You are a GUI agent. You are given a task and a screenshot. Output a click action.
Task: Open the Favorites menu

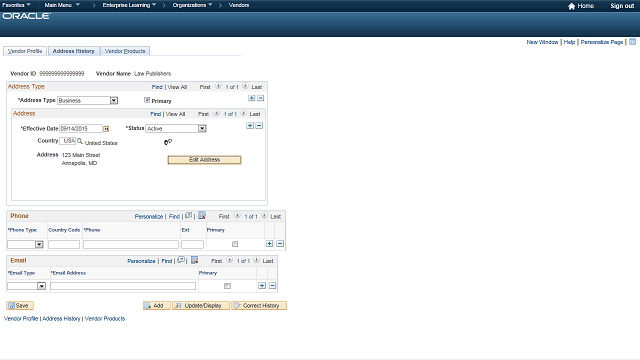pos(16,5)
